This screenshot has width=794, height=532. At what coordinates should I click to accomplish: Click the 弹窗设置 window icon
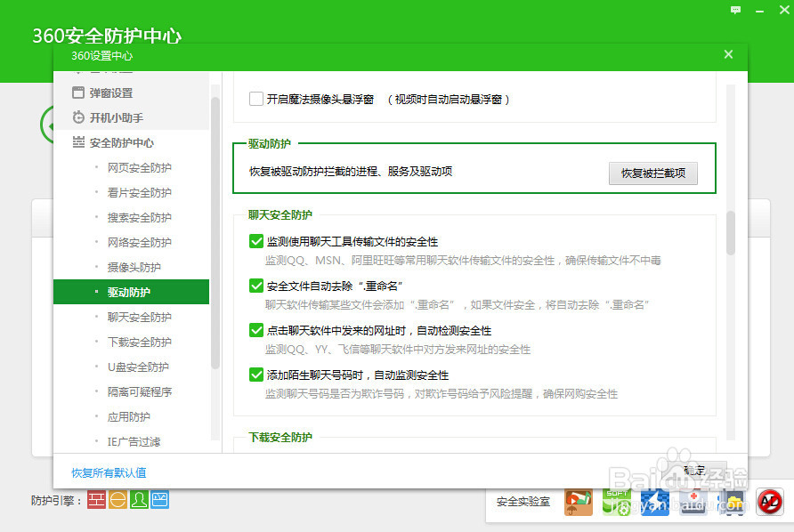pyautogui.click(x=78, y=93)
